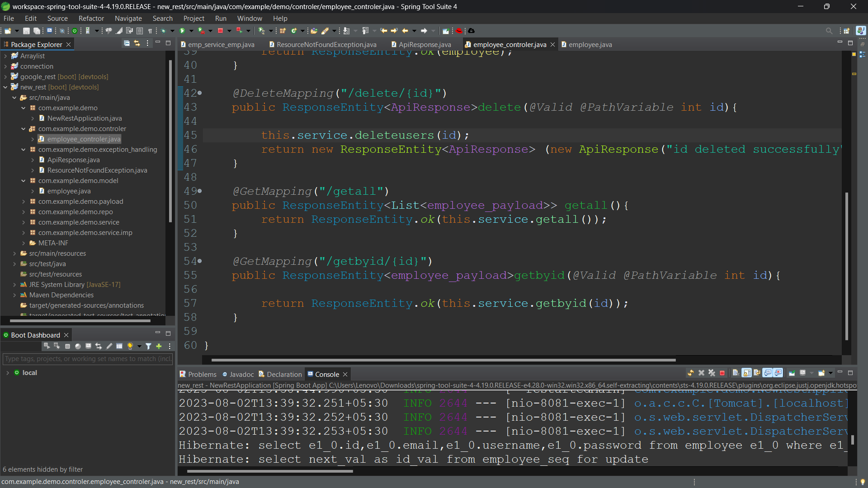Select employee.java in Package Explorer
Viewport: 868px width, 488px height.
coord(69,191)
